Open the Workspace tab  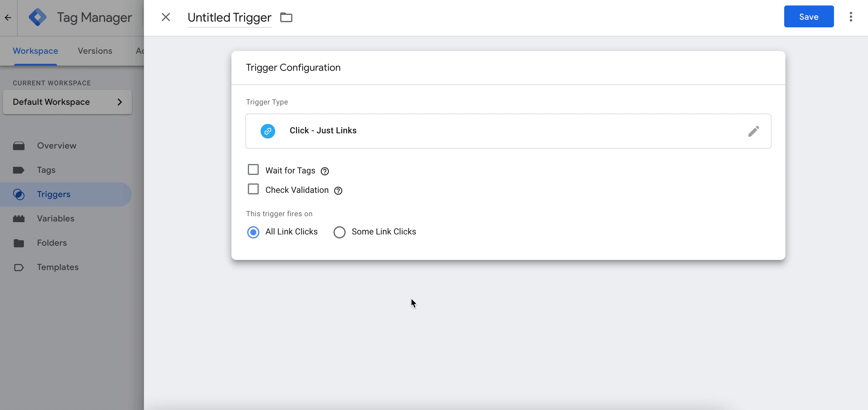(x=35, y=51)
